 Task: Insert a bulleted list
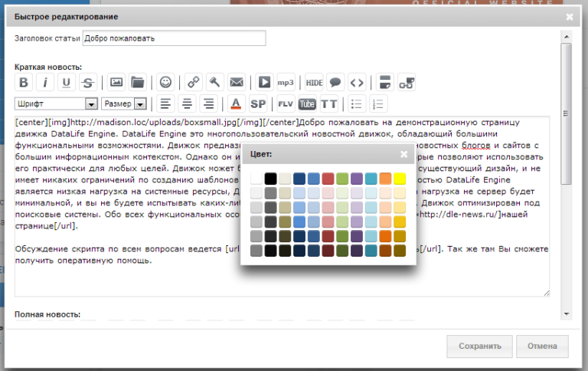(357, 103)
